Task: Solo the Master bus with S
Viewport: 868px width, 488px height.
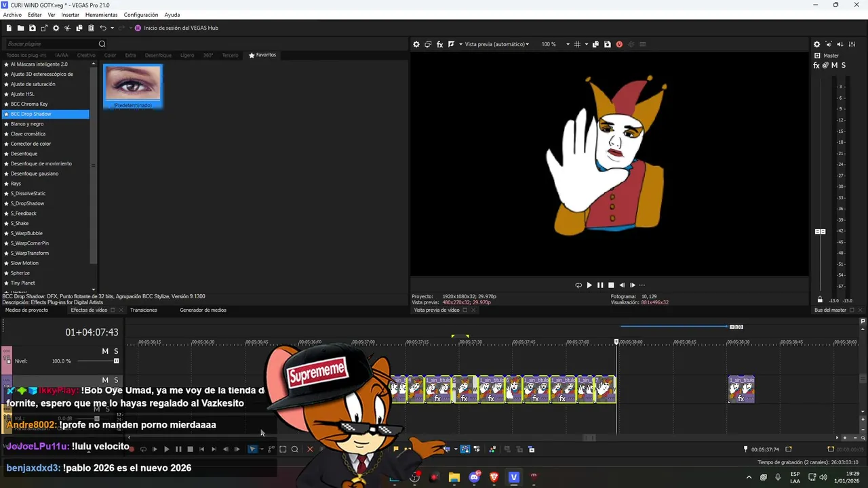Action: coord(843,65)
